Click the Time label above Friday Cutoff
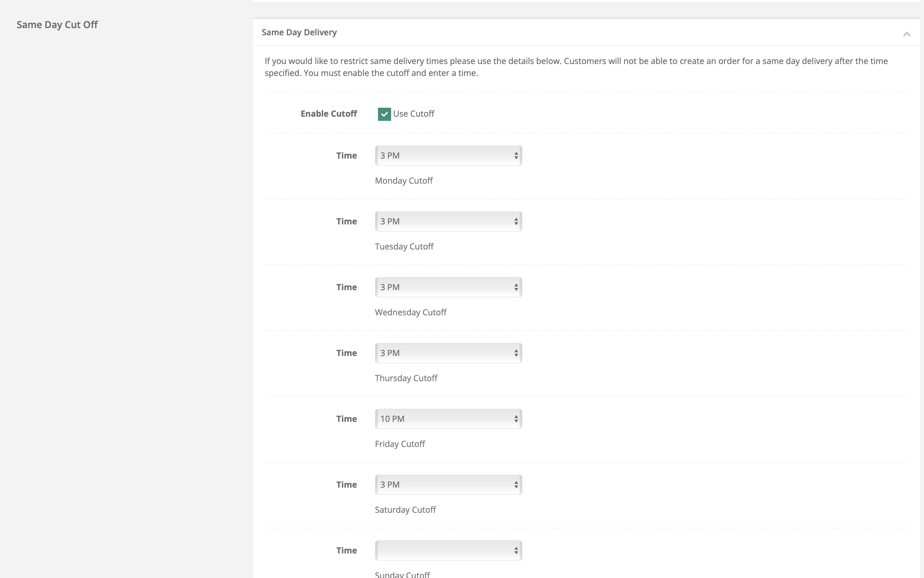The image size is (924, 578). (347, 419)
